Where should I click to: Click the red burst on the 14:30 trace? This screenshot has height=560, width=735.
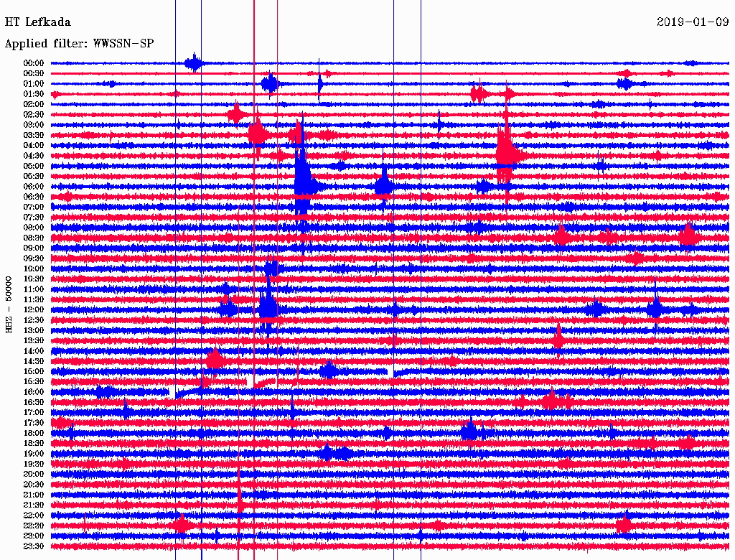(215, 360)
